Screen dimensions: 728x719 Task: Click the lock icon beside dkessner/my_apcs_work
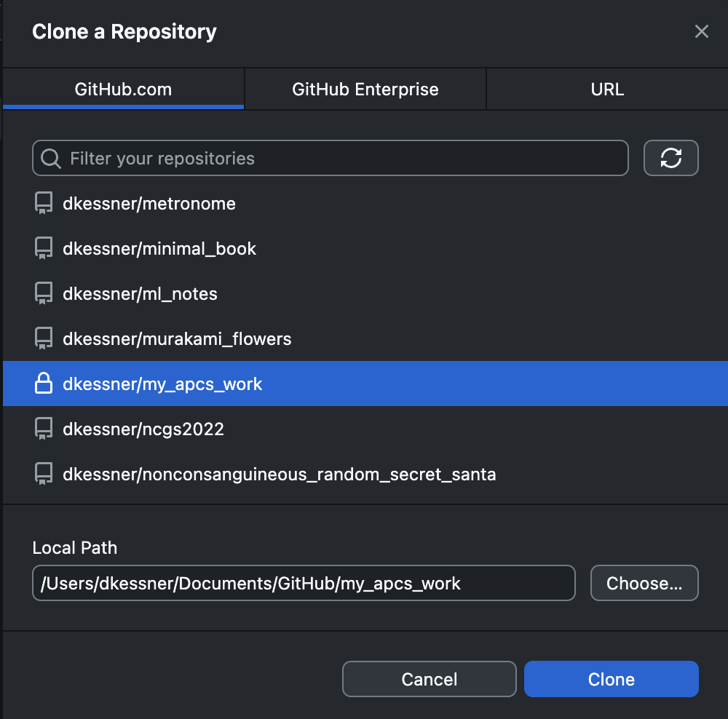(x=44, y=384)
